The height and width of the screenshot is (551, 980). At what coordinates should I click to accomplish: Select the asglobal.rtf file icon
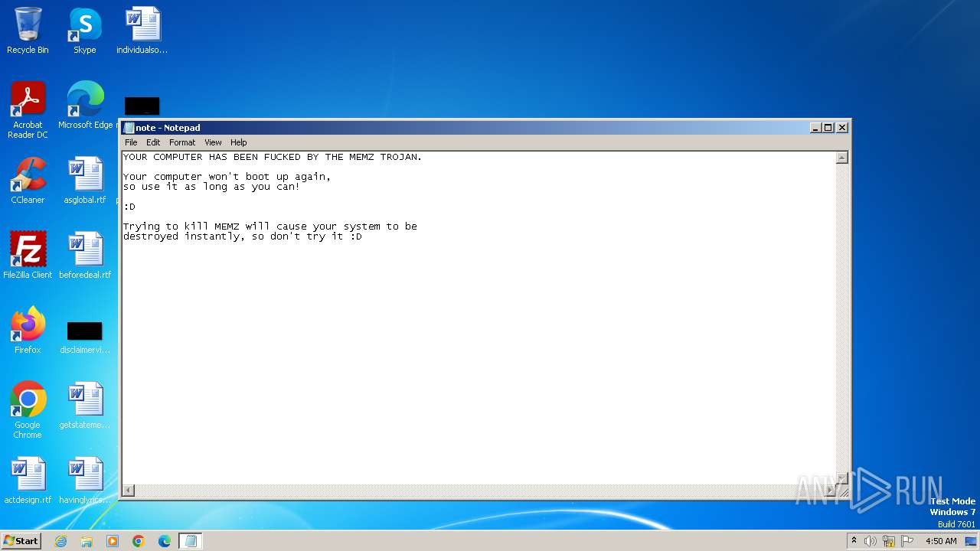click(85, 181)
